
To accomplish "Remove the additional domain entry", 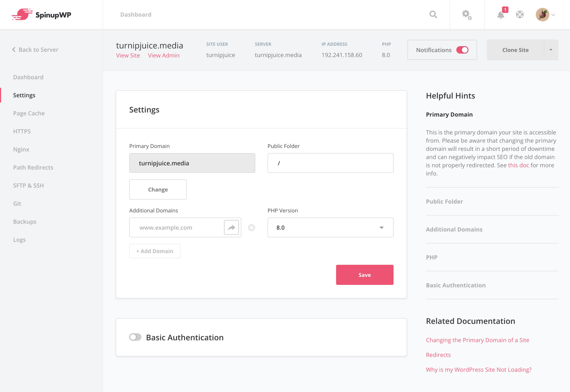I will [251, 228].
